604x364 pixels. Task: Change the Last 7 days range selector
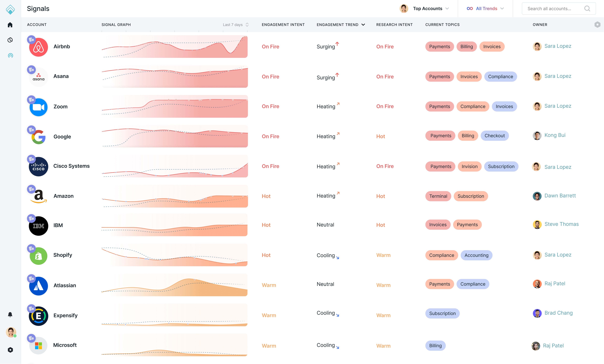pos(236,25)
